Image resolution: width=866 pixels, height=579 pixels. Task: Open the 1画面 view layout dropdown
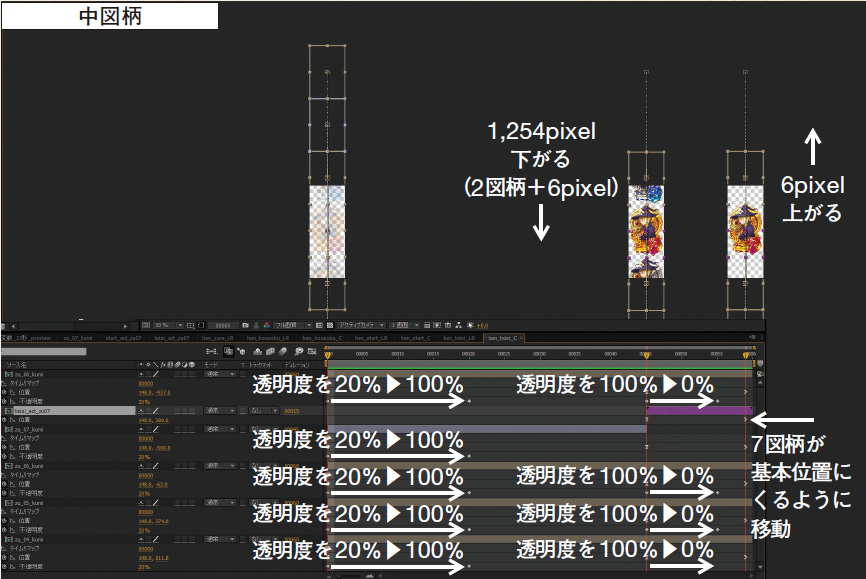[404, 325]
